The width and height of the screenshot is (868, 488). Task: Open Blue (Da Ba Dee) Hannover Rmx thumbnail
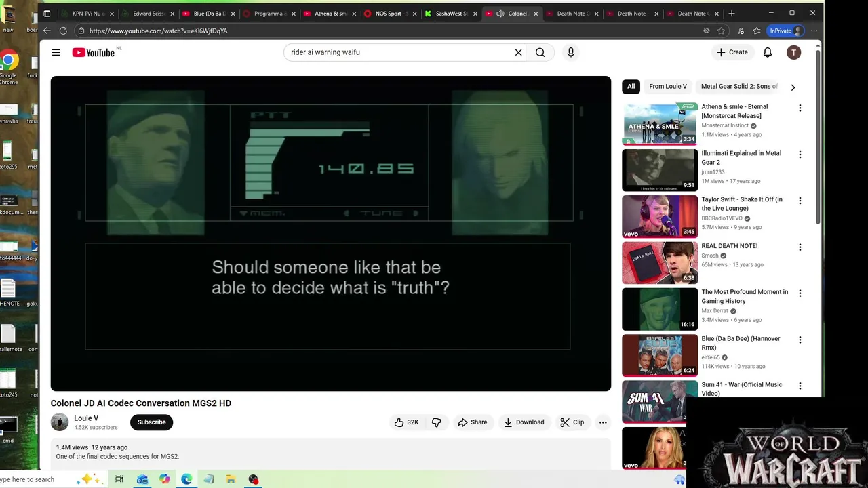[x=660, y=355]
